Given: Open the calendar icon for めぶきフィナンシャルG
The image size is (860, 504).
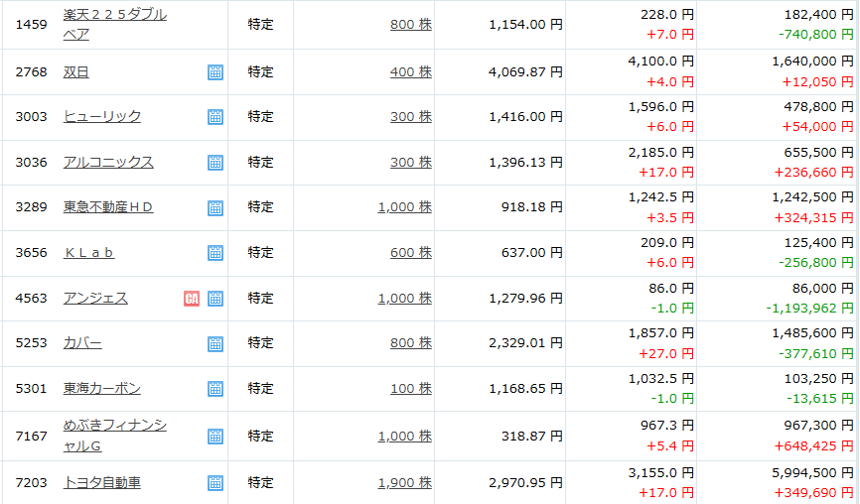Looking at the screenshot, I should (215, 437).
